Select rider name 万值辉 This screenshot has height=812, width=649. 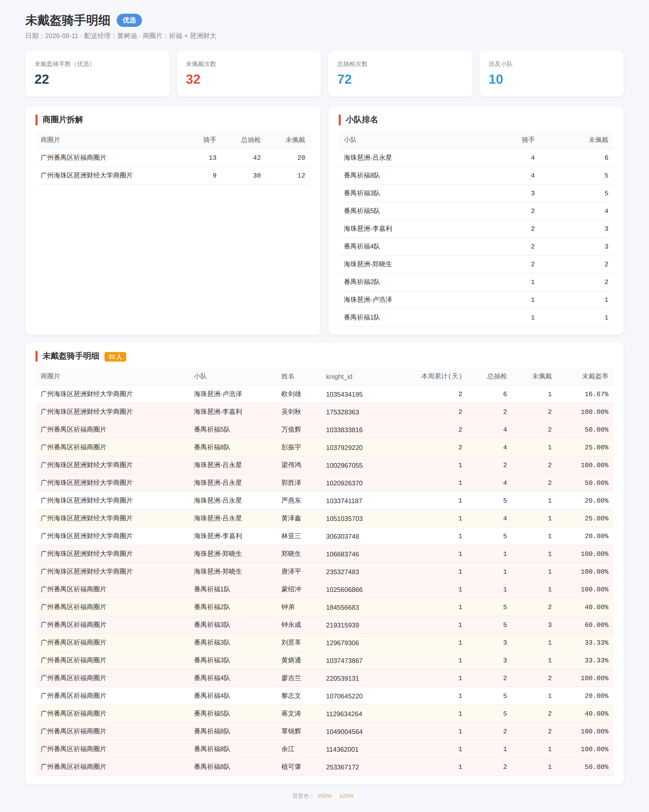pyautogui.click(x=291, y=429)
